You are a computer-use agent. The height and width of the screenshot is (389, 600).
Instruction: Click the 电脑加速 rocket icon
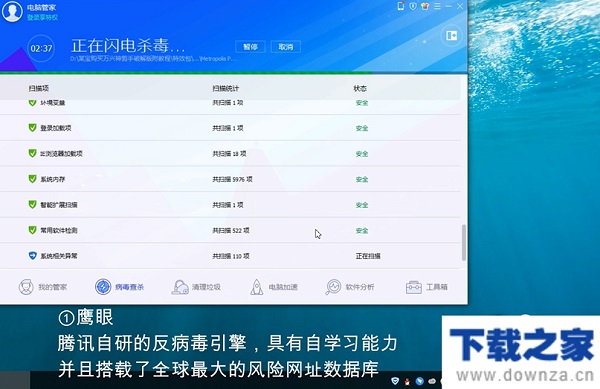(257, 287)
